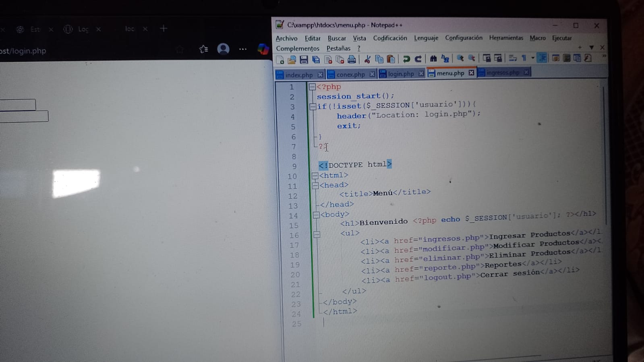
Task: Click the Undo arrow icon
Action: point(406,59)
